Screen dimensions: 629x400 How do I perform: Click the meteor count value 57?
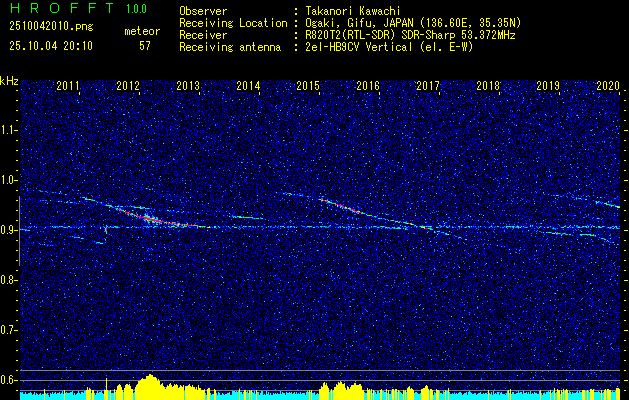click(145, 46)
